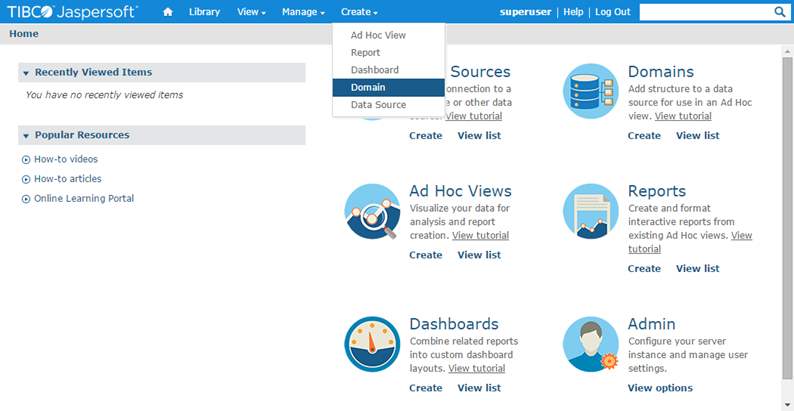This screenshot has width=794, height=411.
Task: Open the Library page
Action: point(205,12)
